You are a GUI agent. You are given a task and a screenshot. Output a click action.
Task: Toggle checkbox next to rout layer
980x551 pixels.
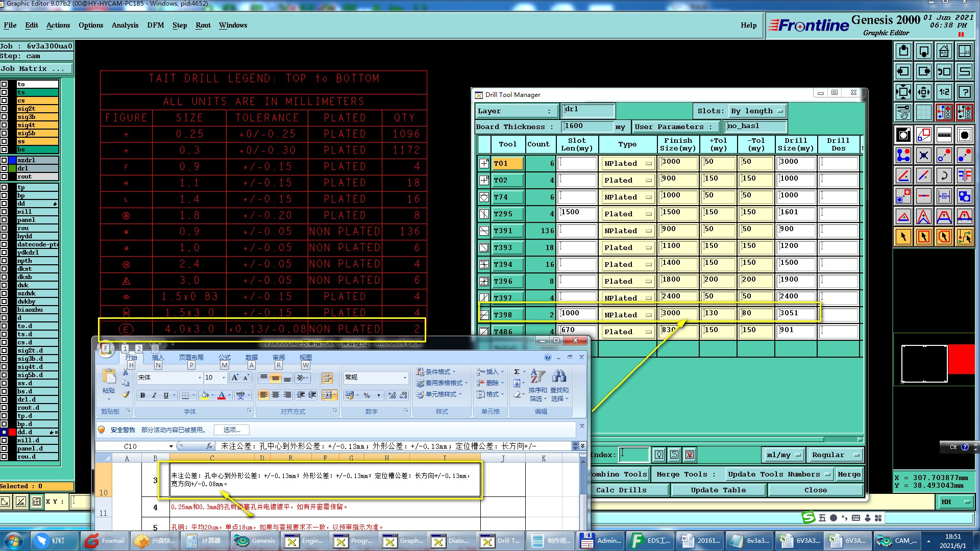4,177
